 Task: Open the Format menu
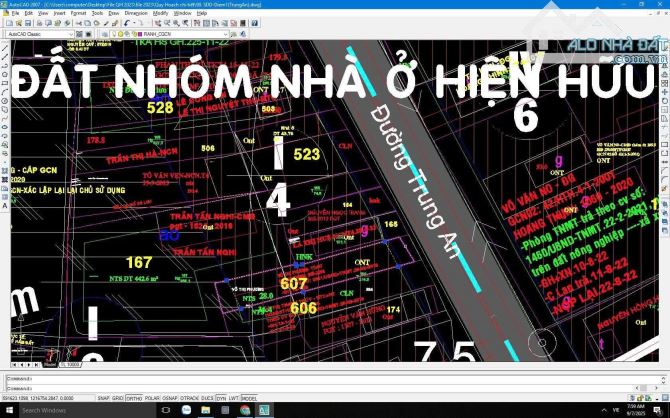[77, 13]
